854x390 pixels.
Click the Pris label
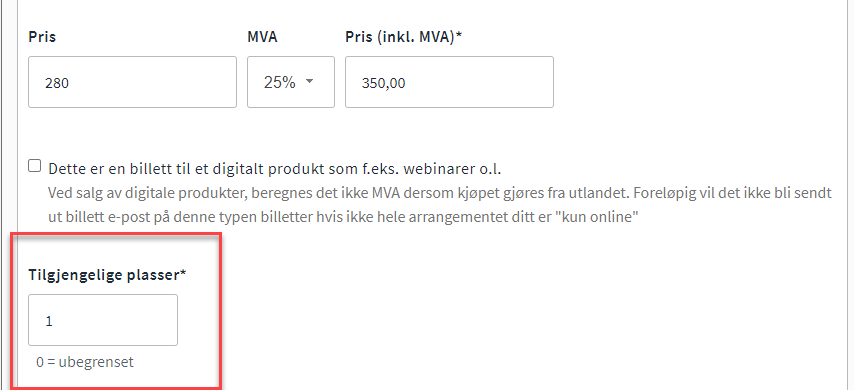[x=42, y=37]
